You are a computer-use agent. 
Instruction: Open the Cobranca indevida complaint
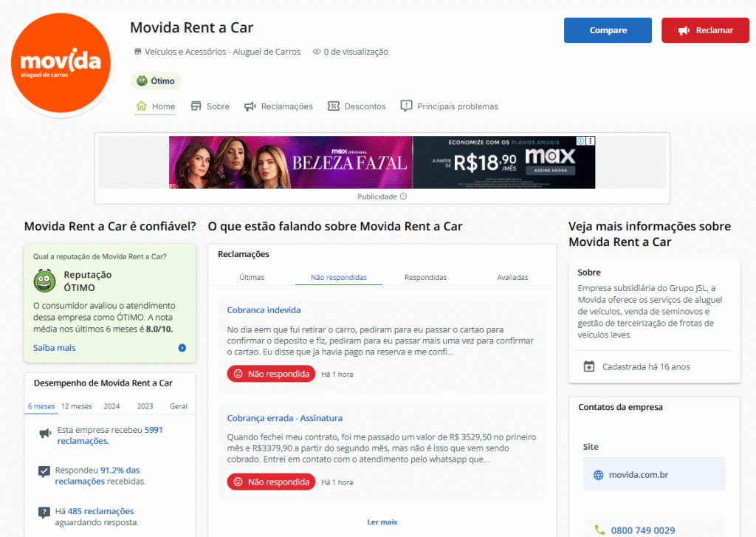tap(264, 310)
